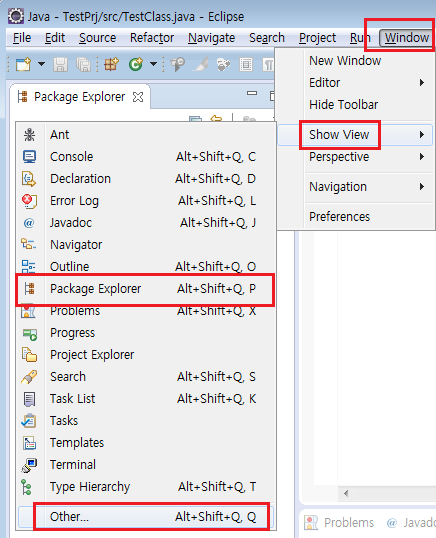Image resolution: width=436 pixels, height=538 pixels.
Task: Click the Terminal view icon
Action: tap(29, 465)
